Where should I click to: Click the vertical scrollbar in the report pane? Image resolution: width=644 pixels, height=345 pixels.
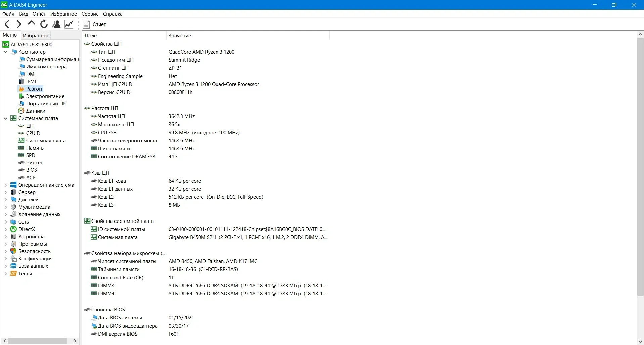pos(640,167)
